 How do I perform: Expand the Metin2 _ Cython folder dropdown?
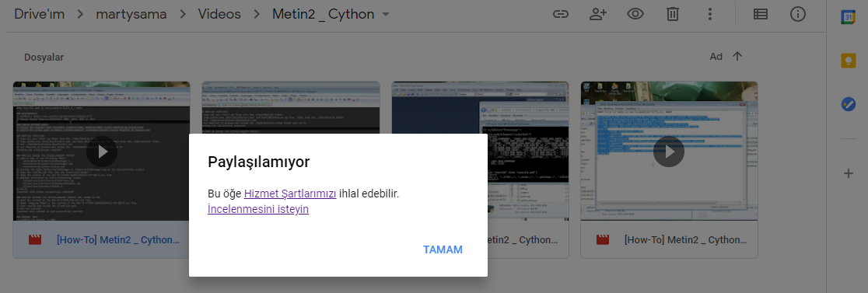click(x=386, y=14)
